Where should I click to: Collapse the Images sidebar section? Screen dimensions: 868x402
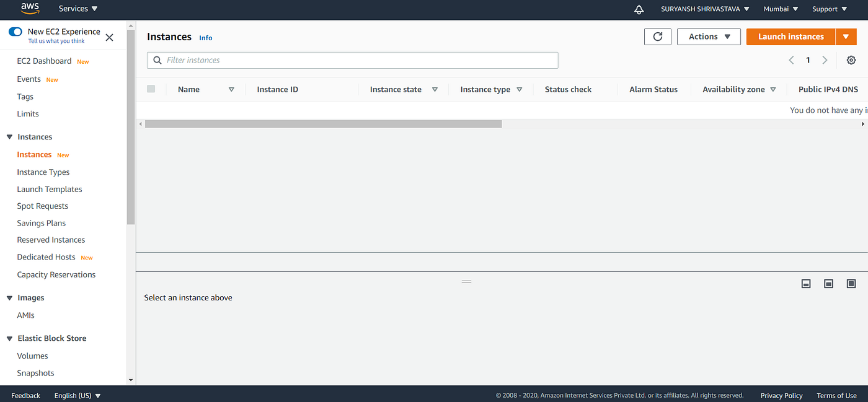tap(10, 298)
